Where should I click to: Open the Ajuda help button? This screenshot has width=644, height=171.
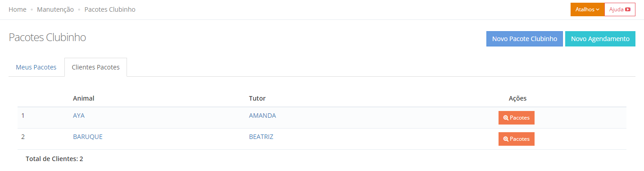(620, 9)
